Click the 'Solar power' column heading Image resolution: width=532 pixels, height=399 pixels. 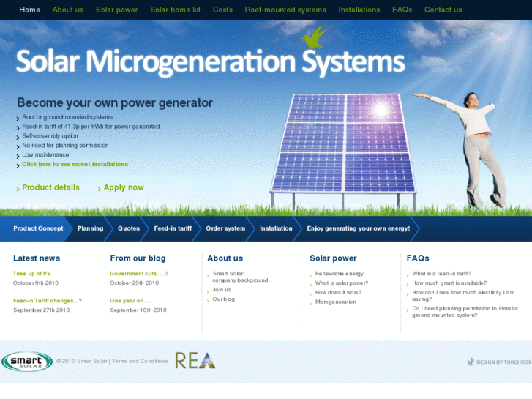click(333, 258)
